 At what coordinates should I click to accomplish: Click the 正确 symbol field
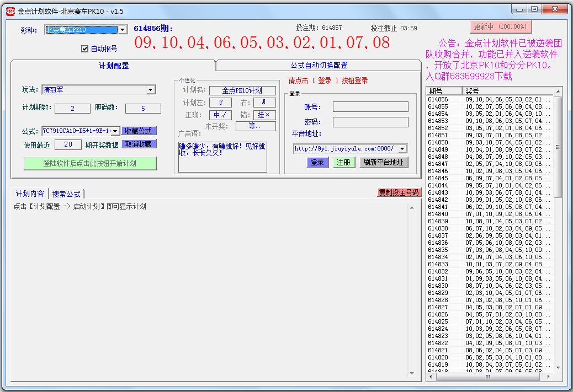(x=220, y=115)
